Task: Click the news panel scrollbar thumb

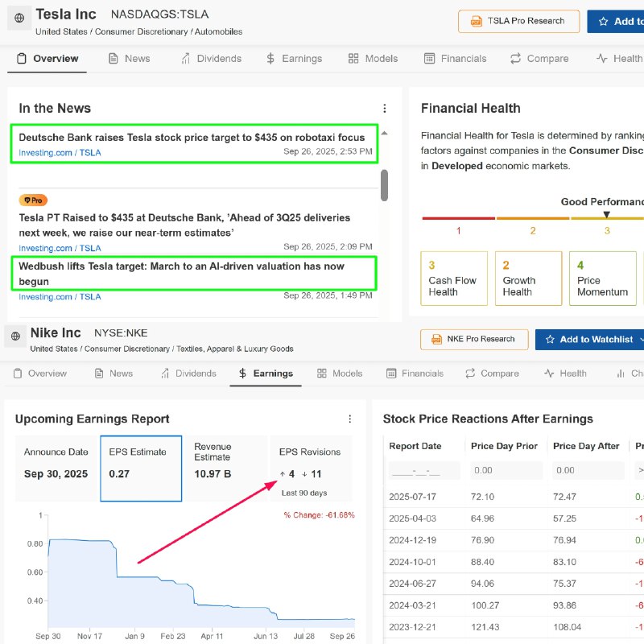Action: [384, 185]
